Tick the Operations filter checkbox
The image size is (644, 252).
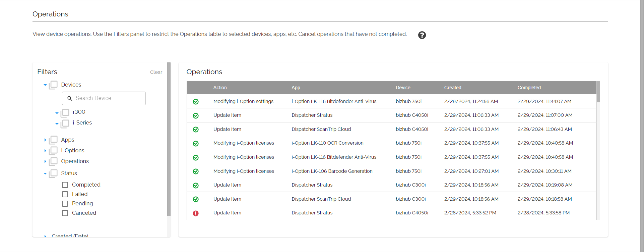[x=53, y=161]
